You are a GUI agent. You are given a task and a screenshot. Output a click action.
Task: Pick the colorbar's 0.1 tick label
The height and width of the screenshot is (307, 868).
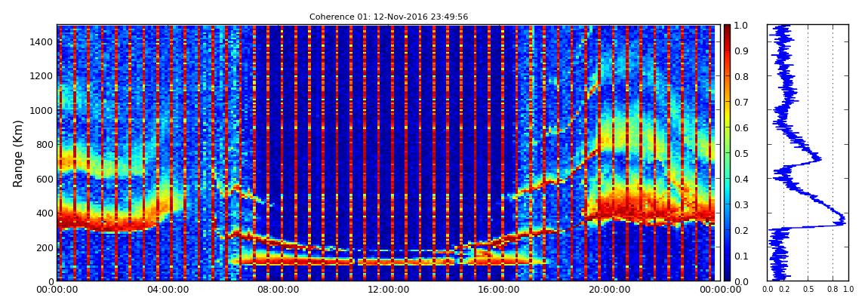tap(742, 256)
